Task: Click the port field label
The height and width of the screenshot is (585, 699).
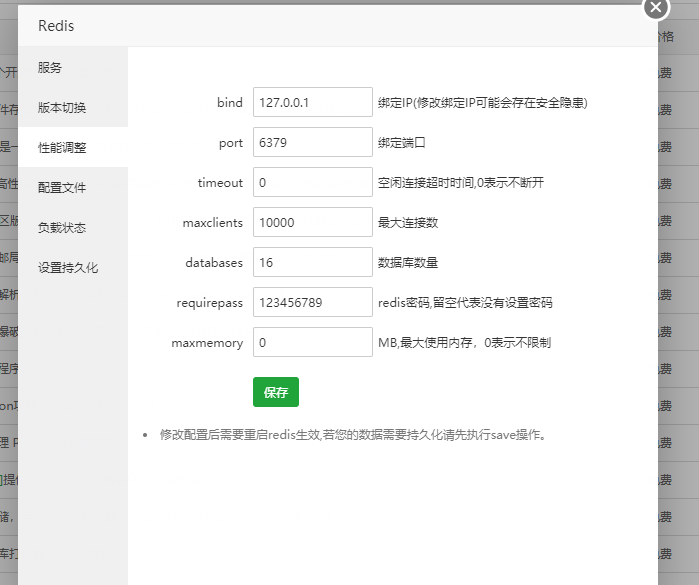Action: (x=231, y=143)
